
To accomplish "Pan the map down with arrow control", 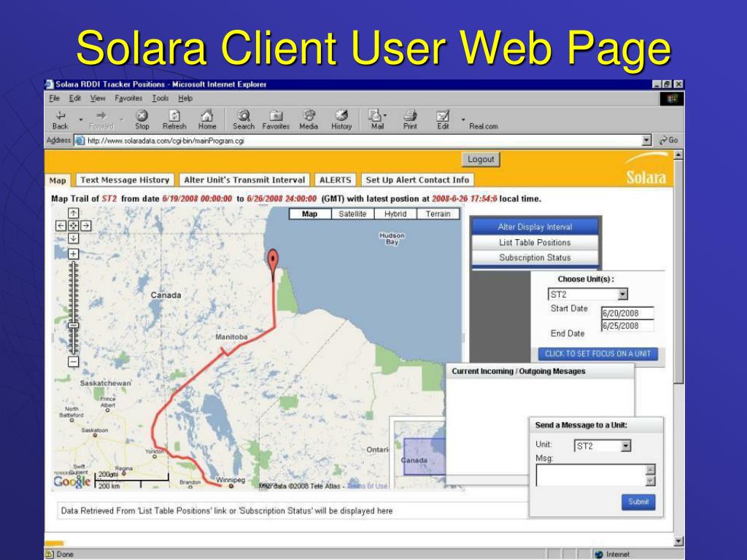I will pyautogui.click(x=74, y=238).
